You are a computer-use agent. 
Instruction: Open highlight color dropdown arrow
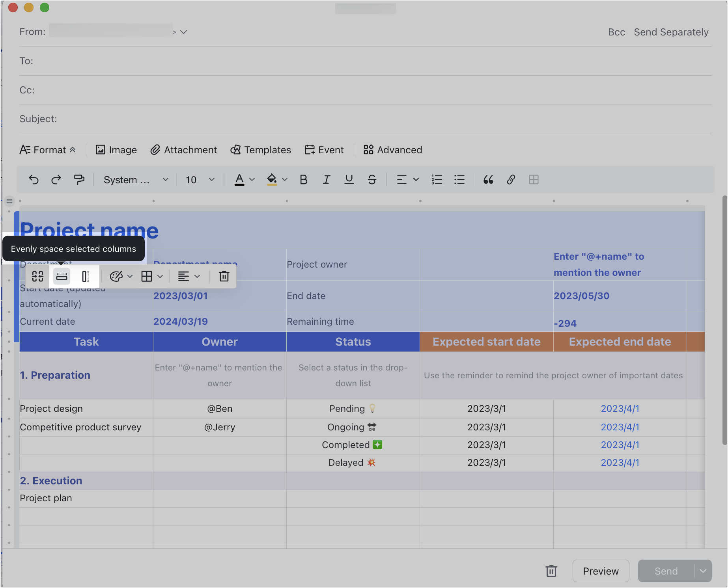pyautogui.click(x=285, y=180)
